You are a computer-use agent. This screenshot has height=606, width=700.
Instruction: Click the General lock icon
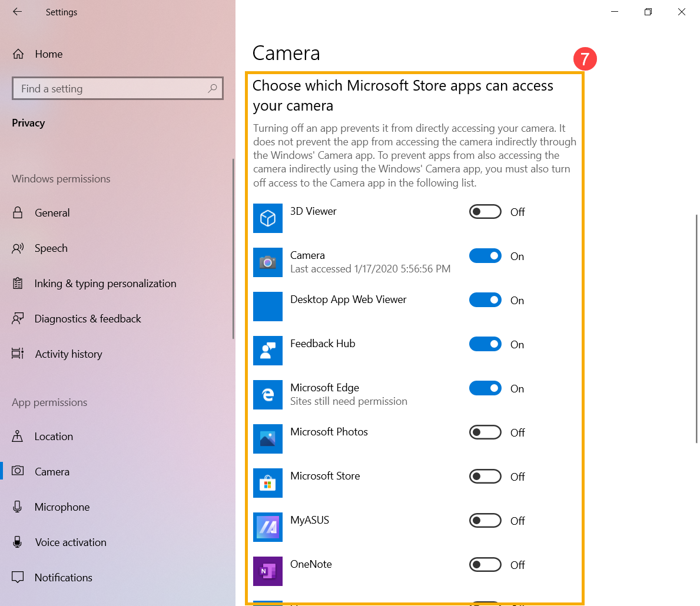click(18, 212)
